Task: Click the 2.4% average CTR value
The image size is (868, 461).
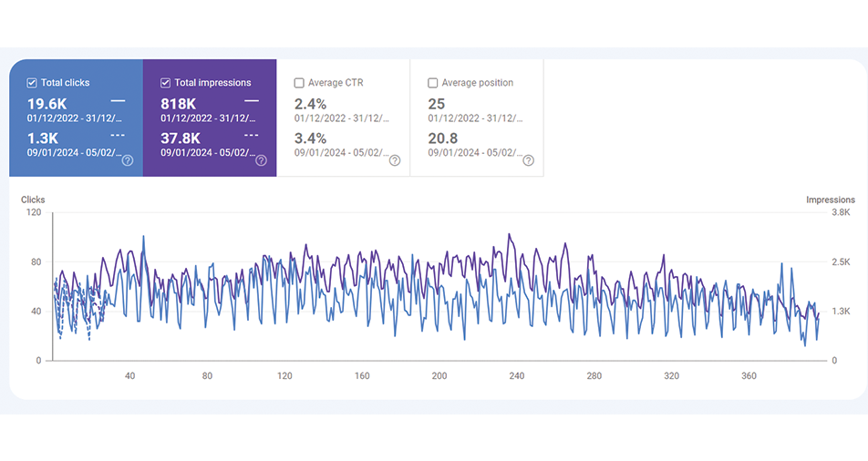Action: [311, 104]
